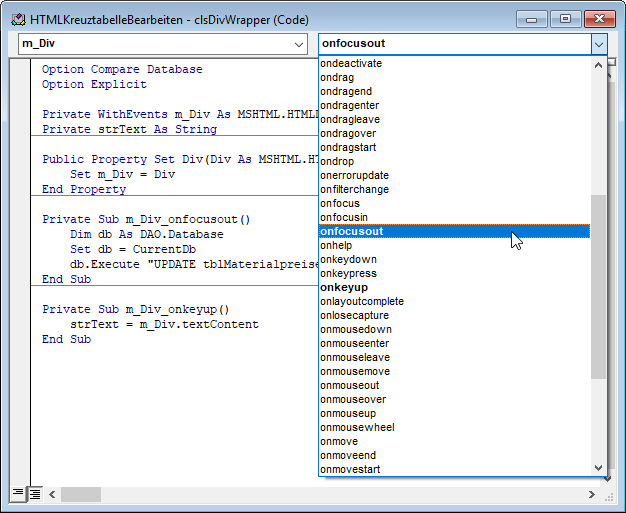This screenshot has width=626, height=513.
Task: Click horizontal scrollbar left arrow
Action: pos(53,494)
